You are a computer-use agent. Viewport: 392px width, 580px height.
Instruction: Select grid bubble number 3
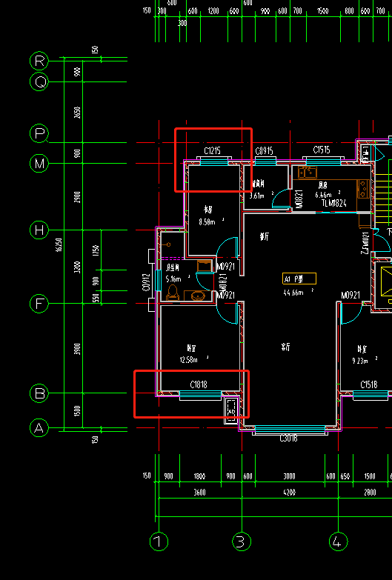(242, 542)
